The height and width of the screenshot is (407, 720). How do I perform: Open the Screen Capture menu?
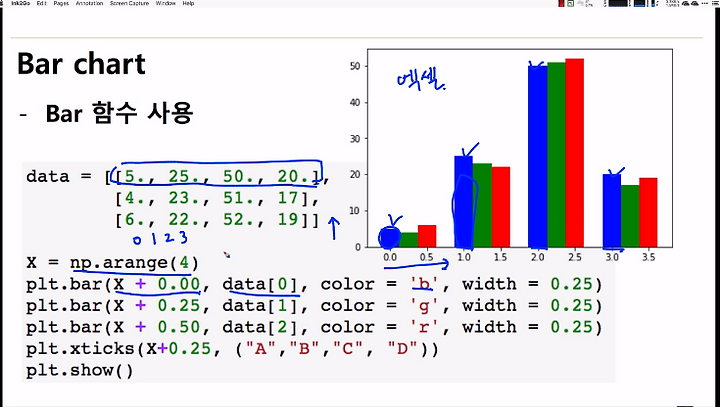coord(129,3)
